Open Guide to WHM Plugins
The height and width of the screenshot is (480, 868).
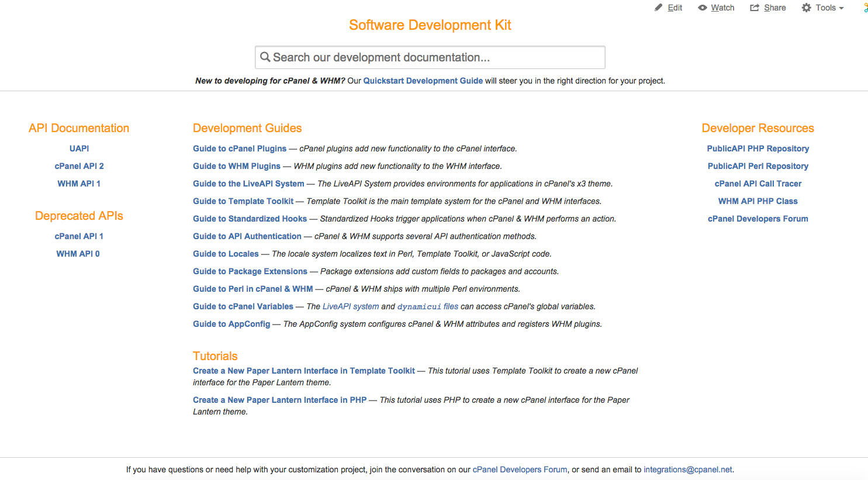click(237, 166)
